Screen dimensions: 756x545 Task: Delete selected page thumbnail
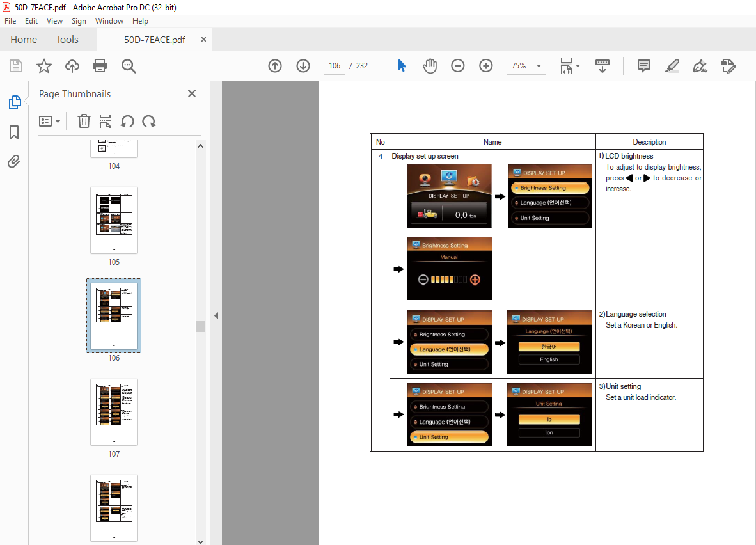[84, 121]
